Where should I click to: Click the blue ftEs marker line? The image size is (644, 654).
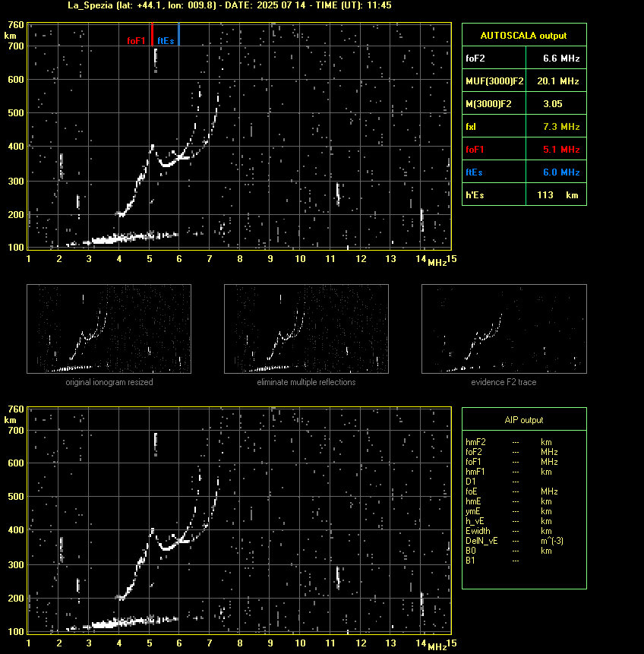click(178, 34)
